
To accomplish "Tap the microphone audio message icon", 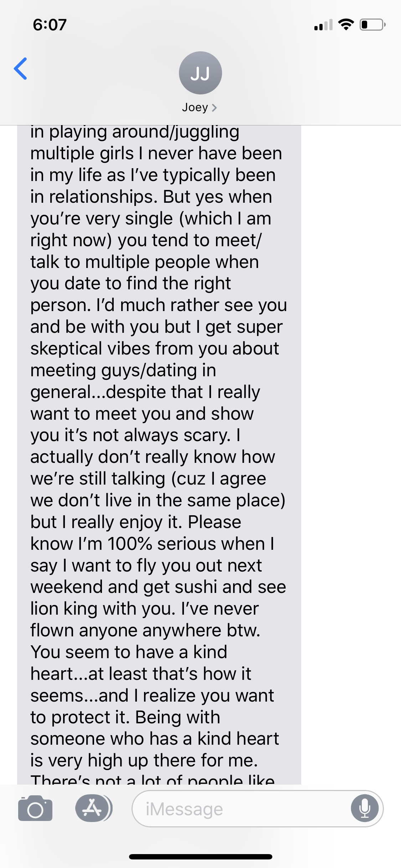I will point(365,809).
